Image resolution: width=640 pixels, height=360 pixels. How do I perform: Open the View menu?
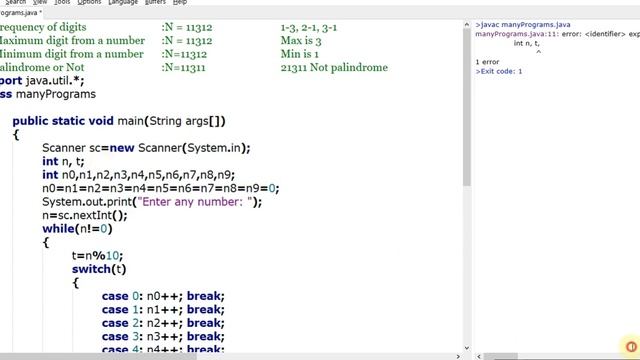point(40,2)
